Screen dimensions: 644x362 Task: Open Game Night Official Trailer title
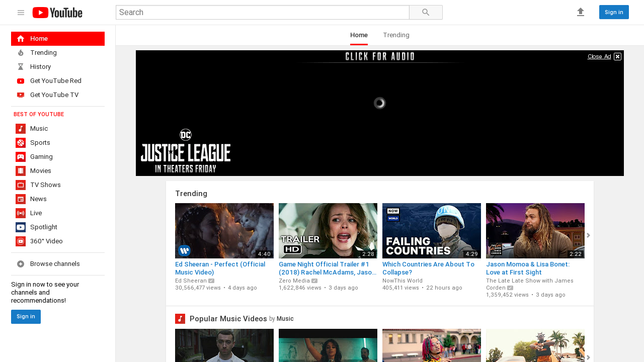328,268
